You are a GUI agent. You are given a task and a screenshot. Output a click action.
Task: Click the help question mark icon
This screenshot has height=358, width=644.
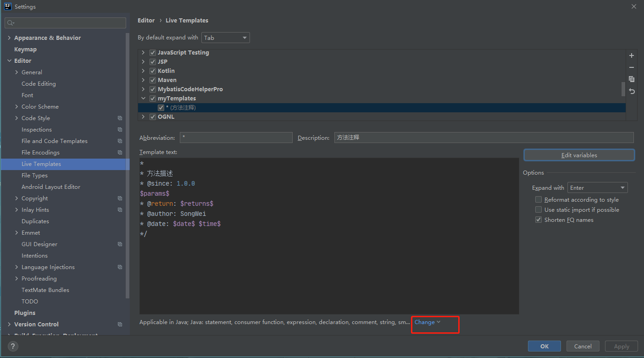(12, 346)
